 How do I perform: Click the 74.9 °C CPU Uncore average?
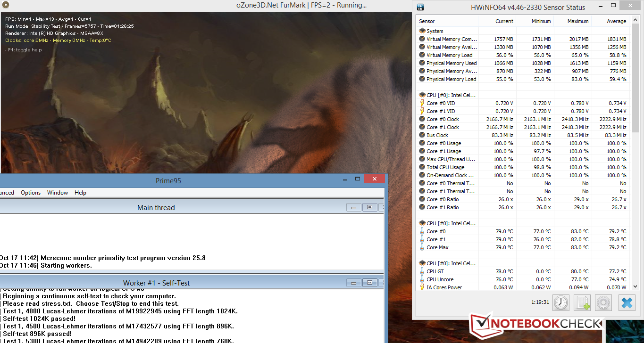pyautogui.click(x=617, y=279)
